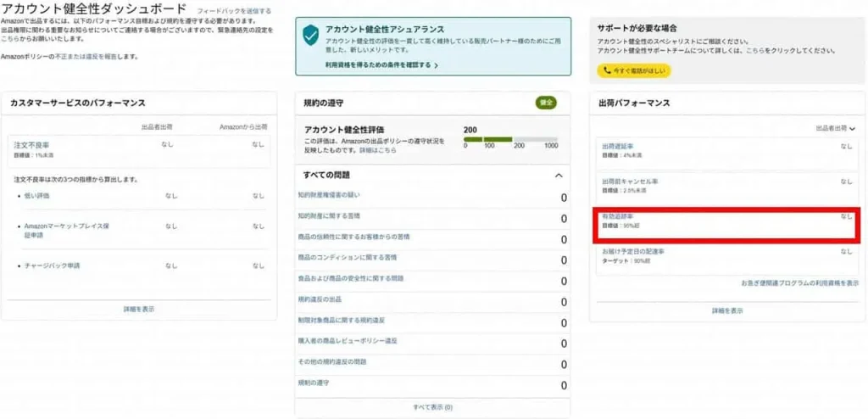The height and width of the screenshot is (419, 868).
Task: Open the お届け予定日の配達率 metric link
Action: point(632,251)
